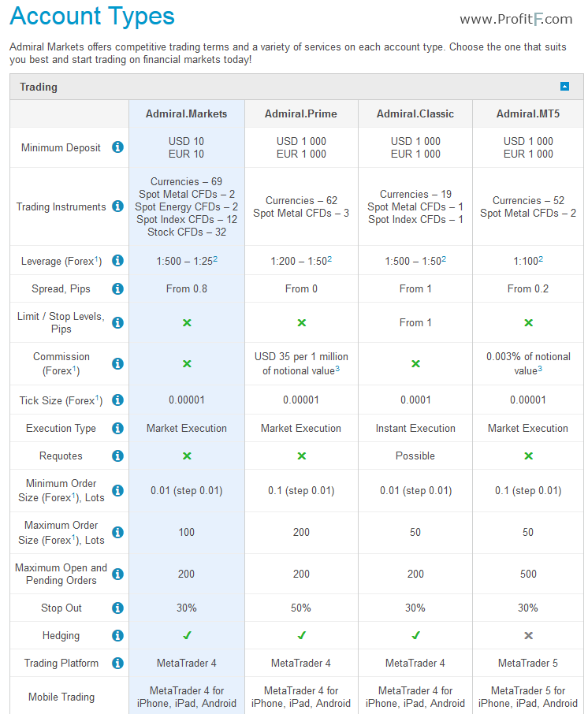The image size is (588, 714).
Task: Show the Requotes info tooltip icon
Action: [117, 456]
